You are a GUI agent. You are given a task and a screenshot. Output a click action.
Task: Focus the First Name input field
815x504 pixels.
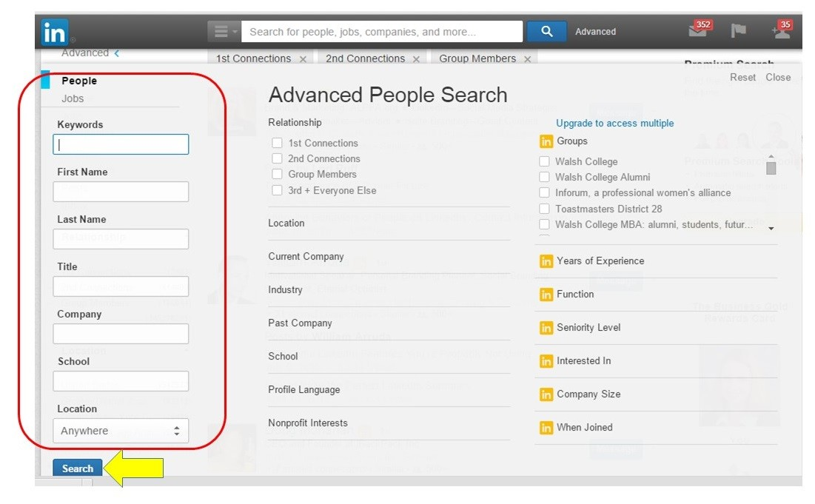tap(121, 192)
